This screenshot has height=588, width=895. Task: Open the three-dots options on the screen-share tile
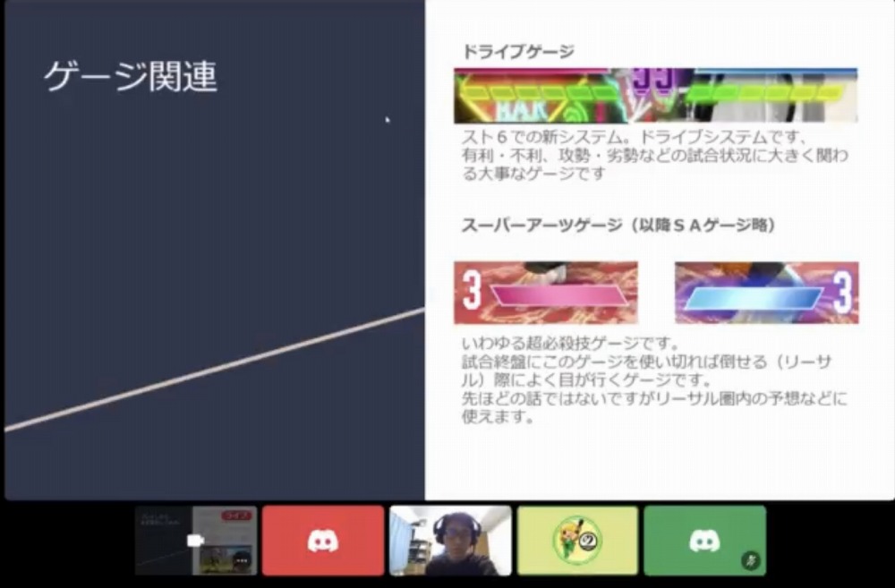coord(242,561)
